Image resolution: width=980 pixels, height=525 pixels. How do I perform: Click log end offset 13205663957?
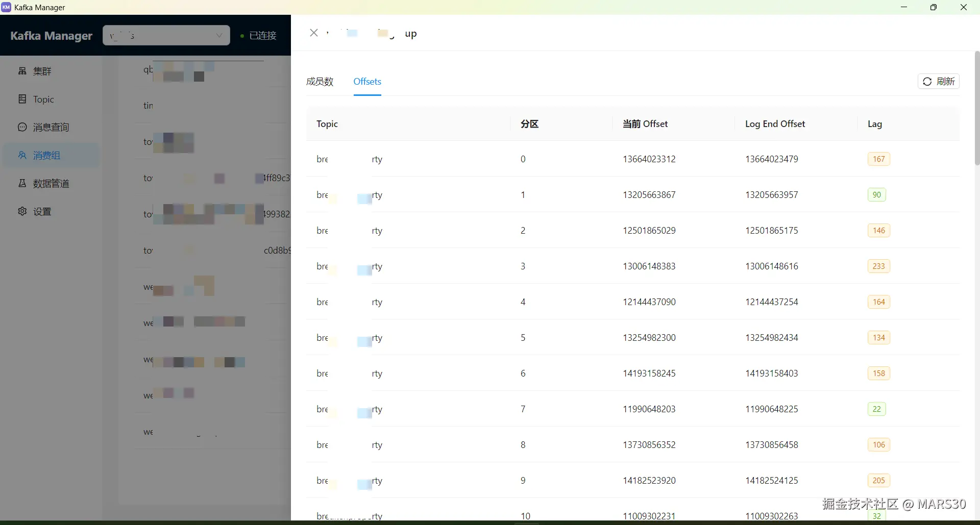[x=772, y=195]
